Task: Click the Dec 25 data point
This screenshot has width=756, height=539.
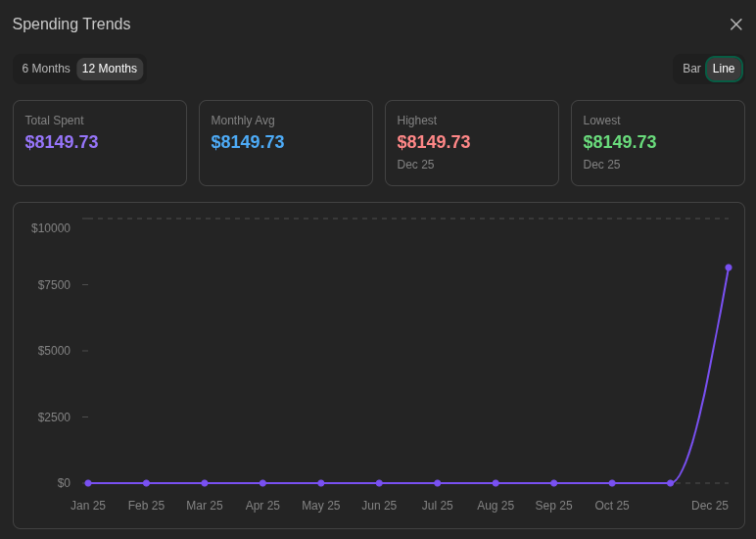Action: [x=729, y=268]
